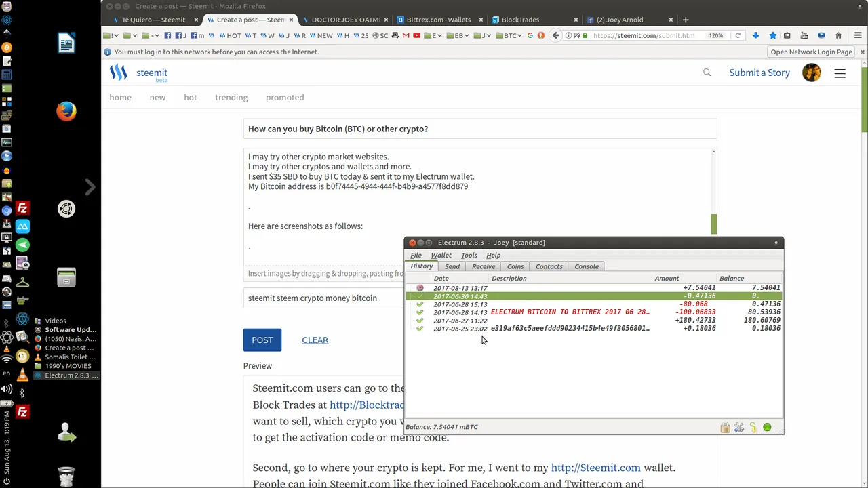Click the bookmark star icon
The image size is (868, 488).
[x=772, y=35]
